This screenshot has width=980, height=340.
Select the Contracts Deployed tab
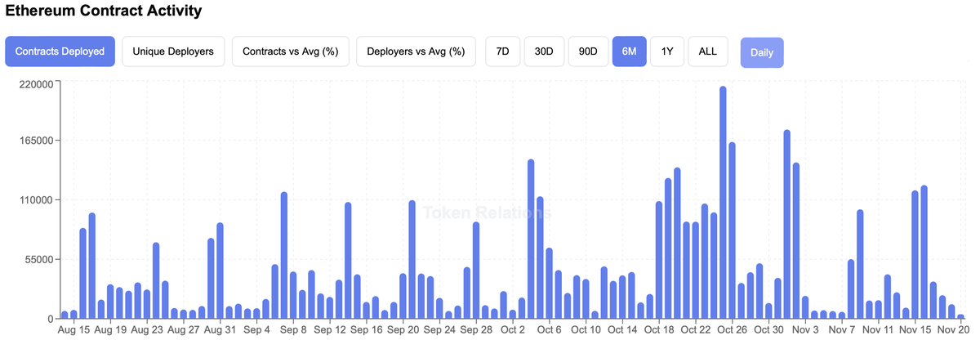60,51
